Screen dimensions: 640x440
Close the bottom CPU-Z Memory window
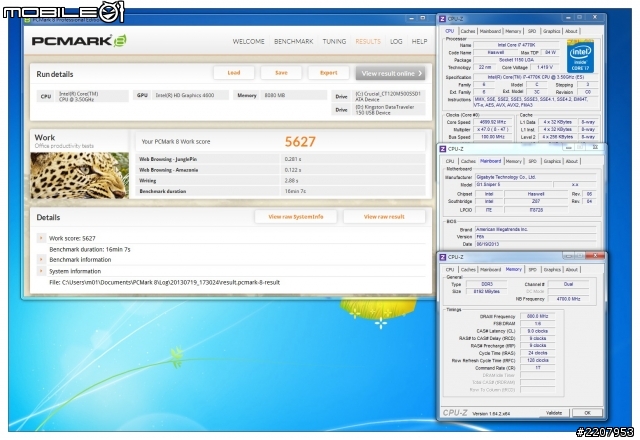[595, 256]
